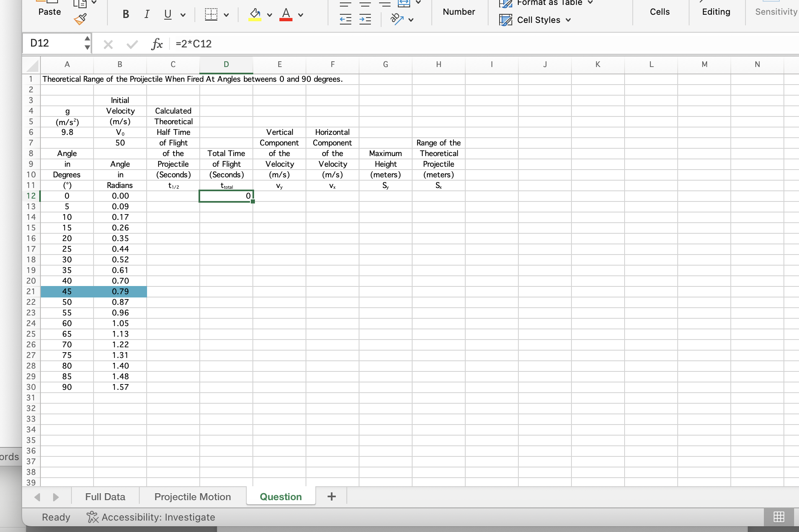Click the Insert Function fx icon
The width and height of the screenshot is (799, 532).
(157, 44)
